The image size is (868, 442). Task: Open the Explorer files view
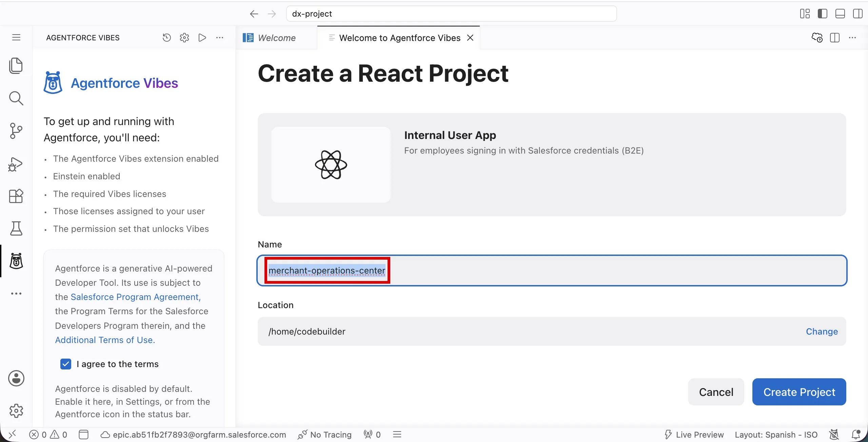click(x=16, y=65)
